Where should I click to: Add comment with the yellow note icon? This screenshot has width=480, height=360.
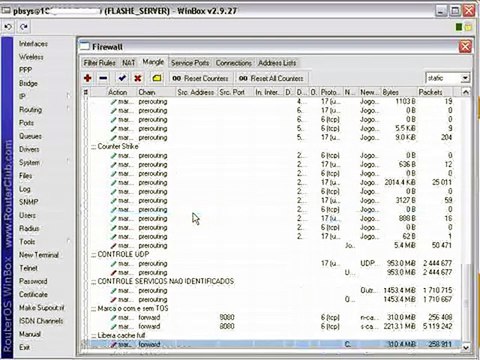click(x=157, y=78)
